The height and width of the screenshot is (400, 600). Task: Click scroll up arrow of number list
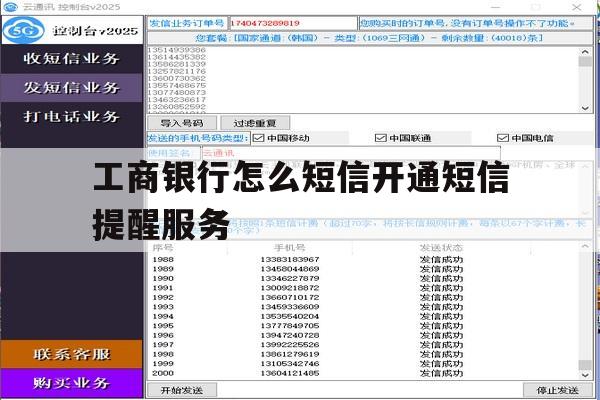pyautogui.click(x=585, y=52)
